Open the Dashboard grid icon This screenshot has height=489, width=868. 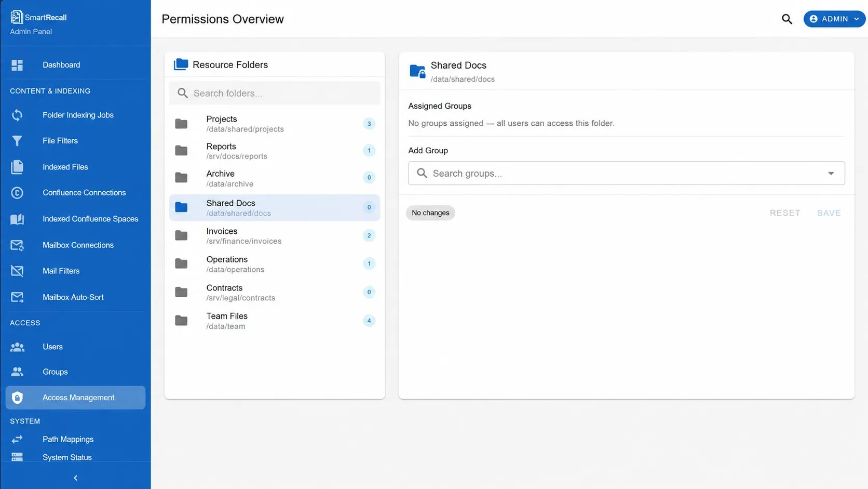coord(17,65)
